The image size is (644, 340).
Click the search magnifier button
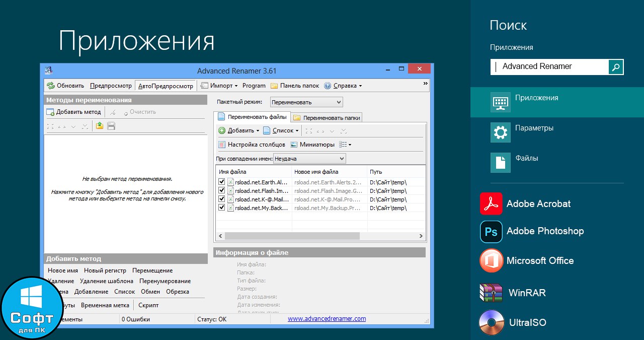point(616,67)
